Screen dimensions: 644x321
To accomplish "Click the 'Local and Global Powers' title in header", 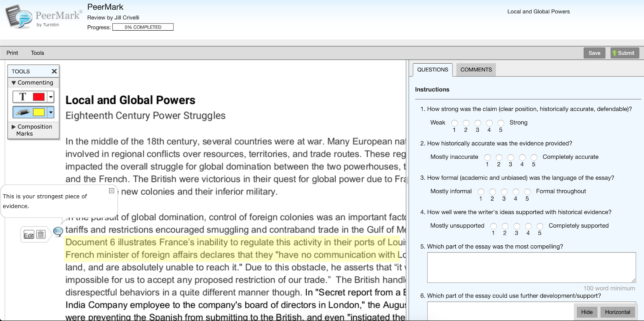I will [539, 12].
